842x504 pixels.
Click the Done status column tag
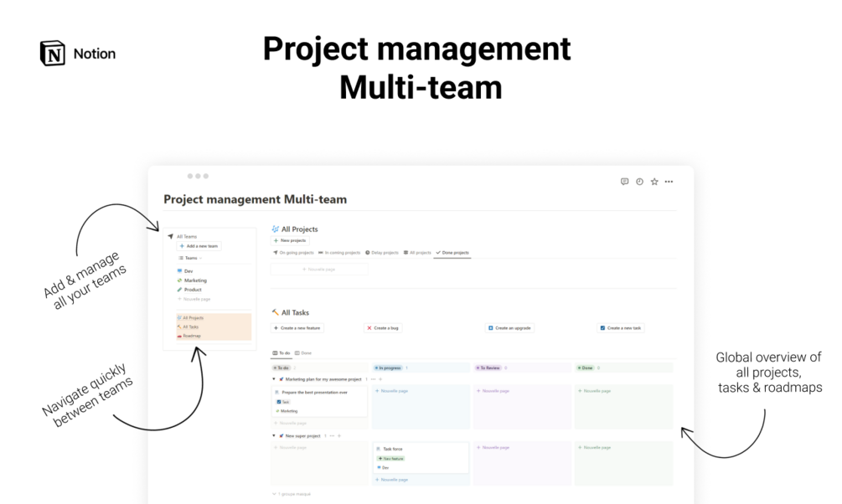586,368
